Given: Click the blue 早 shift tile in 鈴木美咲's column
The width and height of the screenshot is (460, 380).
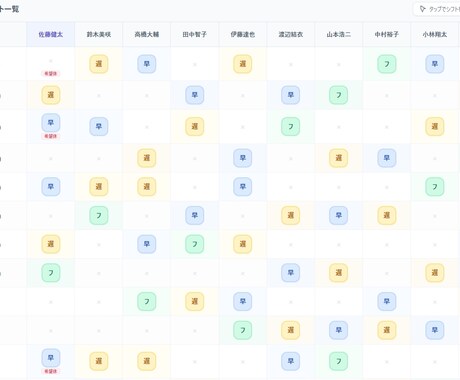Looking at the screenshot, I should 99,126.
